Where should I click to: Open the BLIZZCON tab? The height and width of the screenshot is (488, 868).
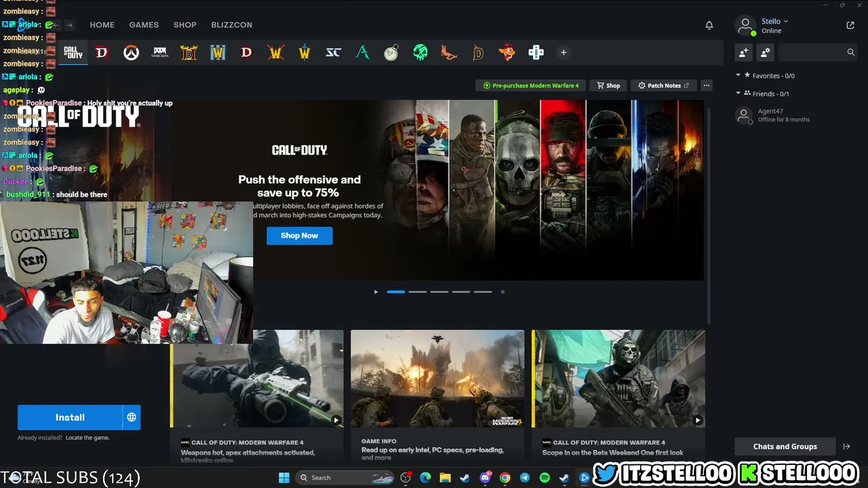click(232, 25)
